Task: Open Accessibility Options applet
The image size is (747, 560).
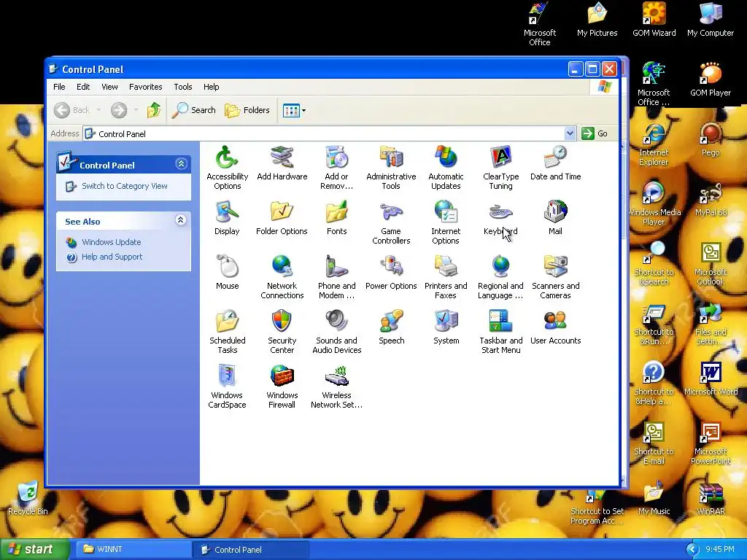Action: 228,168
